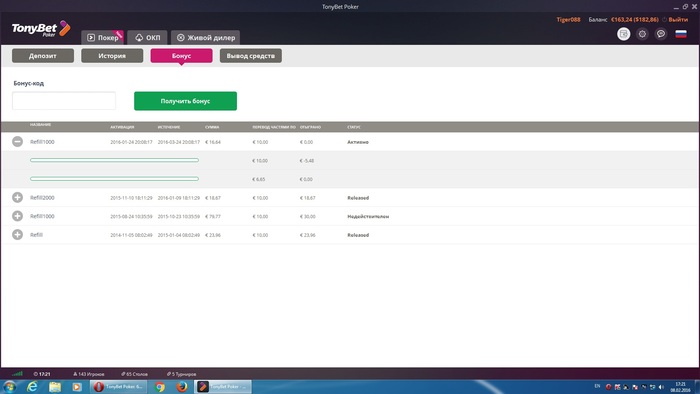Click the Opera tray icon
Screen dimensions: 700x394
(608, 387)
